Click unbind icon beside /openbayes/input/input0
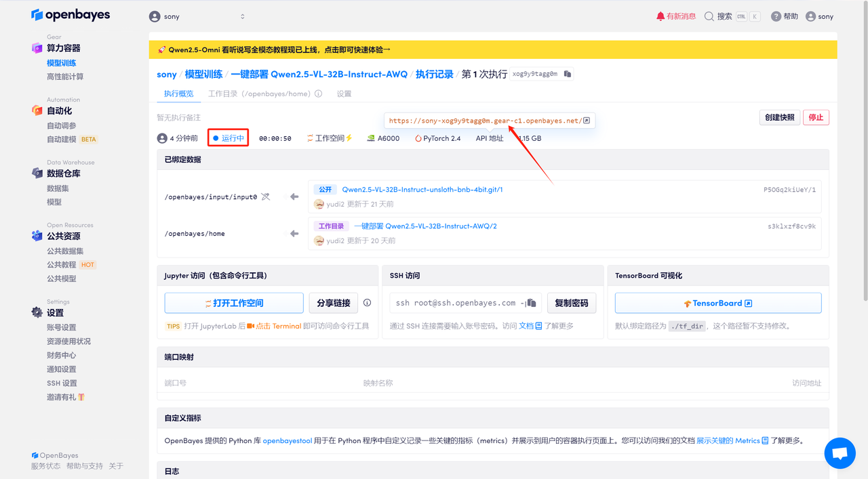The image size is (868, 479). coord(266,197)
